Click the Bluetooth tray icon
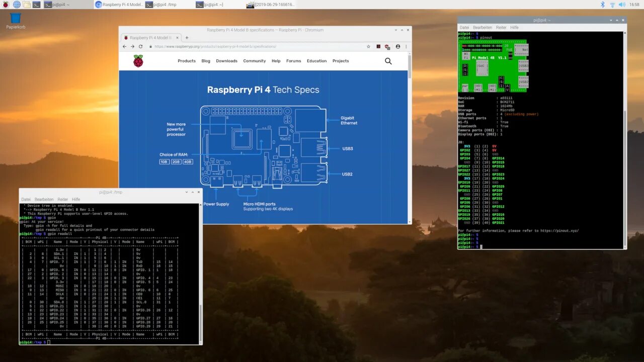Viewport: 644px width, 362px height. point(603,5)
